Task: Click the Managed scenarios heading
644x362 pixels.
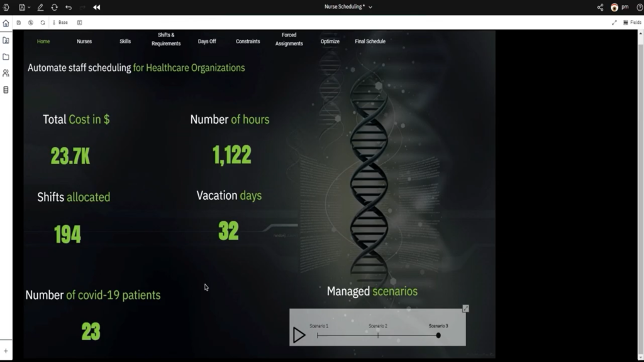Action: (x=372, y=291)
